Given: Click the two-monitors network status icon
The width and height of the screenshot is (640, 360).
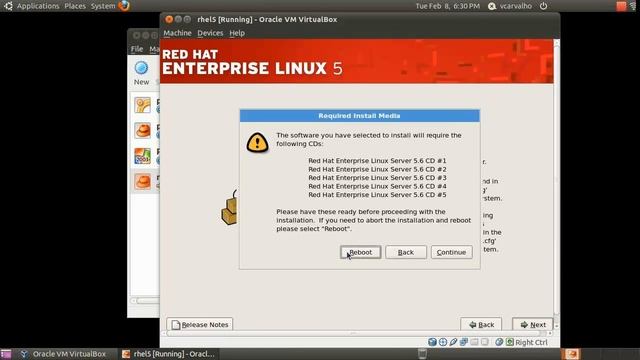Looking at the screenshot, I should click(x=464, y=342).
